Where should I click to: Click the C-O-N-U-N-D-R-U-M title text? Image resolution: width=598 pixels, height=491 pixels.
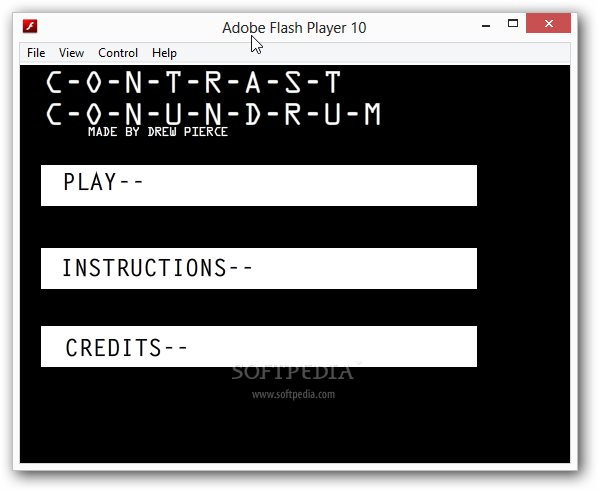213,114
